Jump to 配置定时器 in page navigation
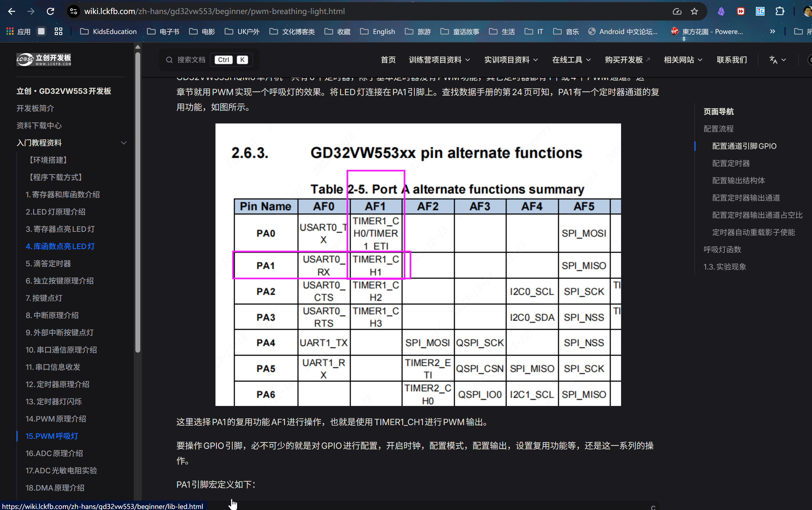 click(x=731, y=163)
